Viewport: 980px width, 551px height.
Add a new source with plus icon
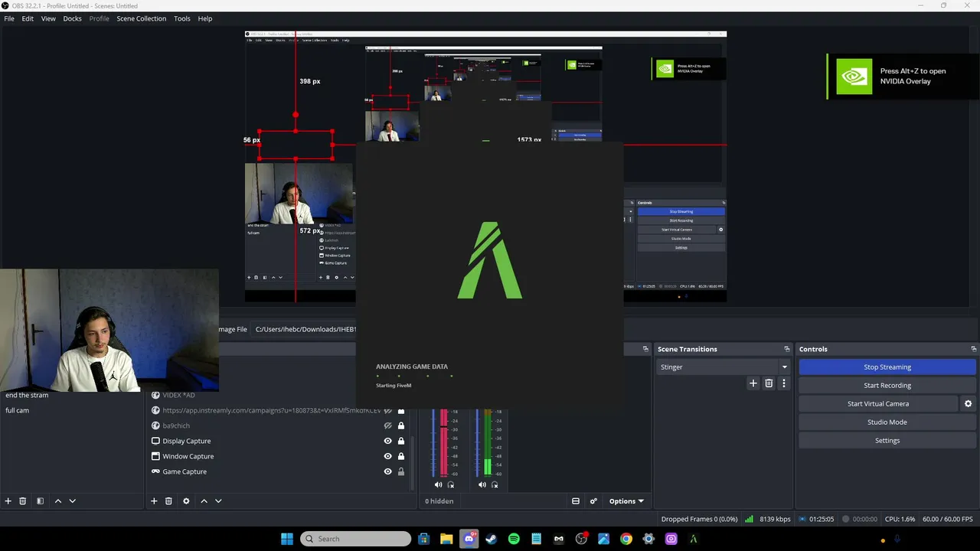tap(154, 501)
